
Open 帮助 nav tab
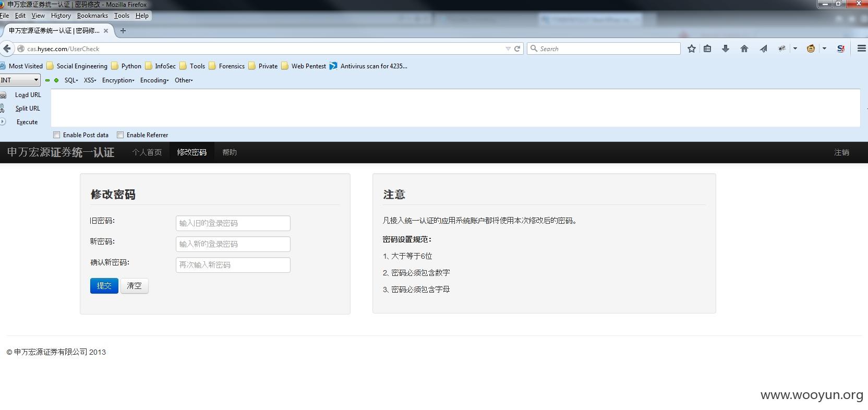(230, 152)
